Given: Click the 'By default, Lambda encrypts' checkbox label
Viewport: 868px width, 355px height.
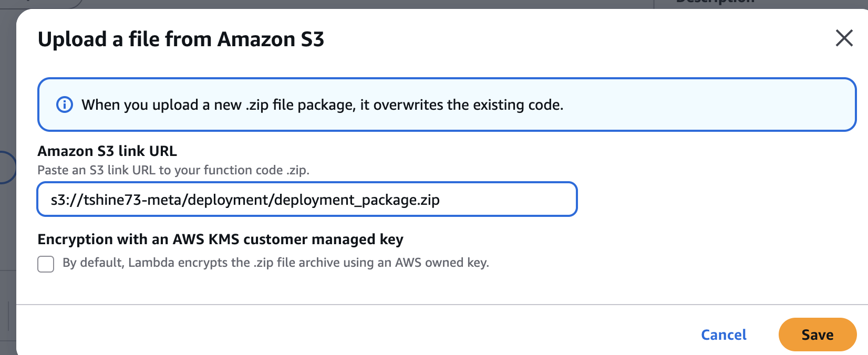Looking at the screenshot, I should (275, 263).
